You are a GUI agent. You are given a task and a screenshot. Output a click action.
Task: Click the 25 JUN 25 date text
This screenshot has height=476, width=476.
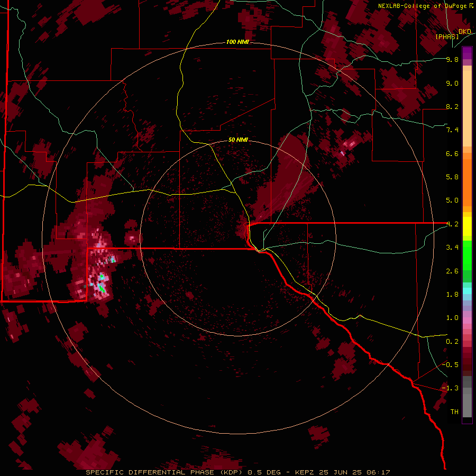339,472
